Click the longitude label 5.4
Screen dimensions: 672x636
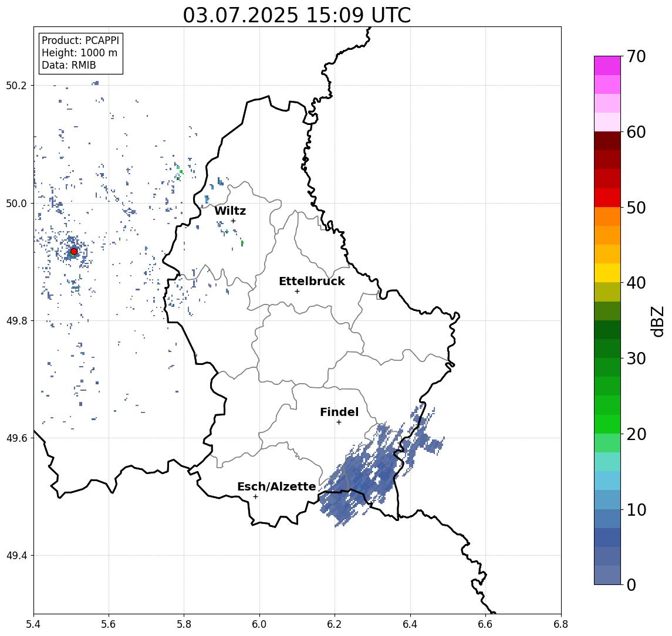coord(33,624)
